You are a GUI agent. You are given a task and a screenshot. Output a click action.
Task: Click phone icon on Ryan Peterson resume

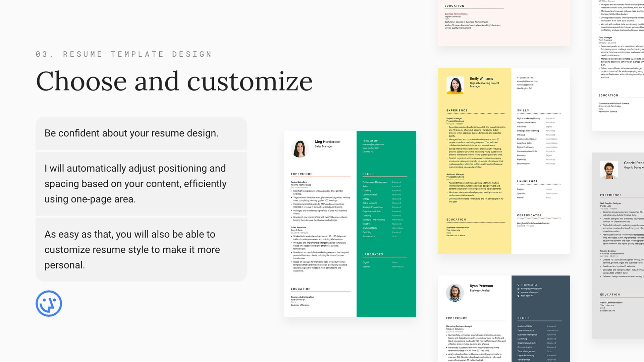[x=518, y=285]
